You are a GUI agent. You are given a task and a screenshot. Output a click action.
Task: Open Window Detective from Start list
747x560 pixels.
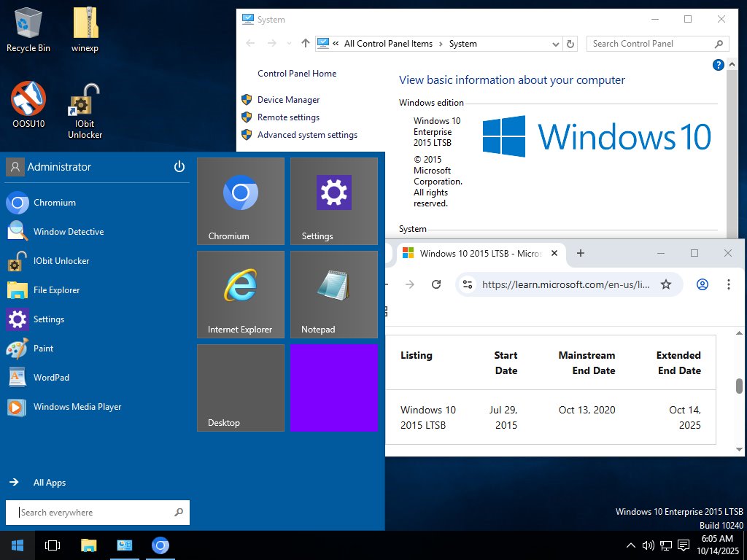coord(98,231)
